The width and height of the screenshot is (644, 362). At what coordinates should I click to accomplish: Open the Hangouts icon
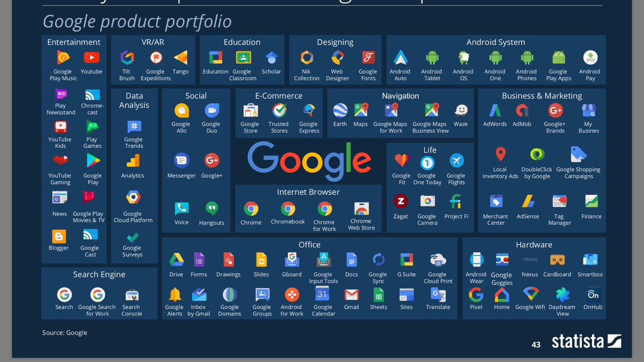(212, 209)
